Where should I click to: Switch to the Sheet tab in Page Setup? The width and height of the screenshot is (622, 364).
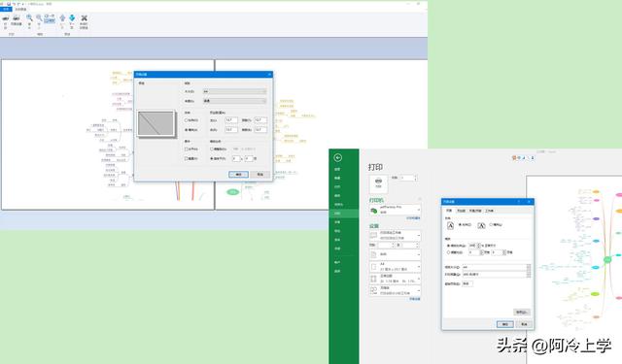pyautogui.click(x=490, y=211)
